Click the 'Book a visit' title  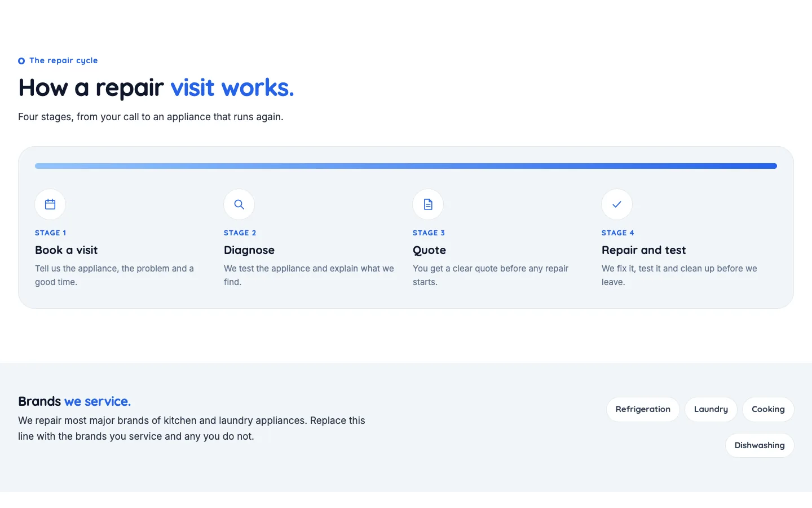tap(67, 250)
